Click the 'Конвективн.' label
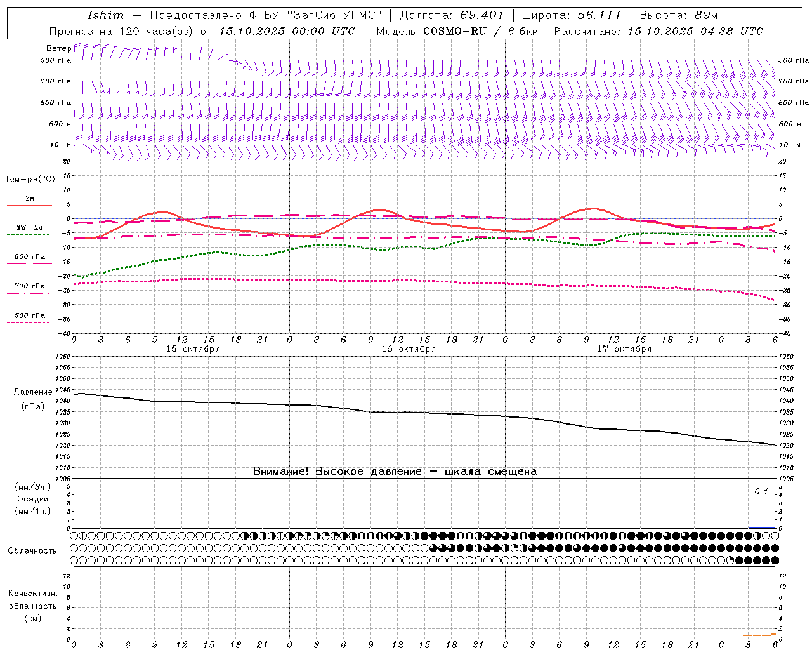Viewport: 812px width, 650px height. pos(33,594)
